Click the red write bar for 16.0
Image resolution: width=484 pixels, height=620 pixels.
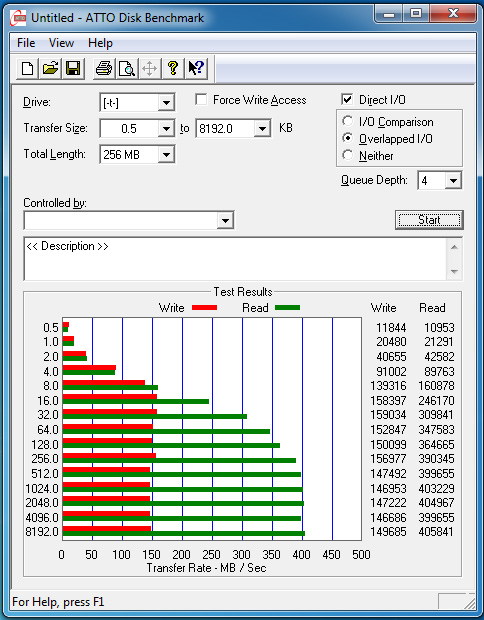pos(110,396)
